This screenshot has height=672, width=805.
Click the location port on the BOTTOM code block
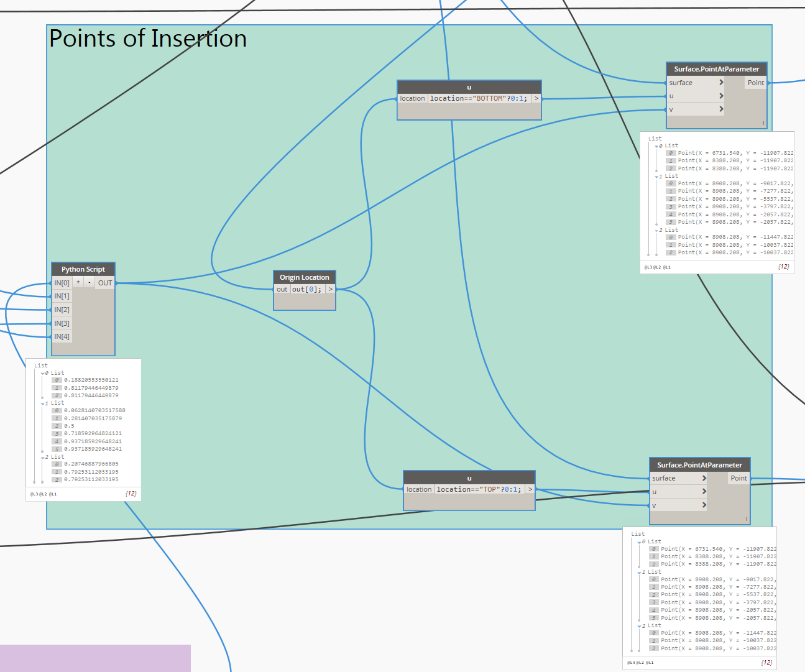pos(413,98)
